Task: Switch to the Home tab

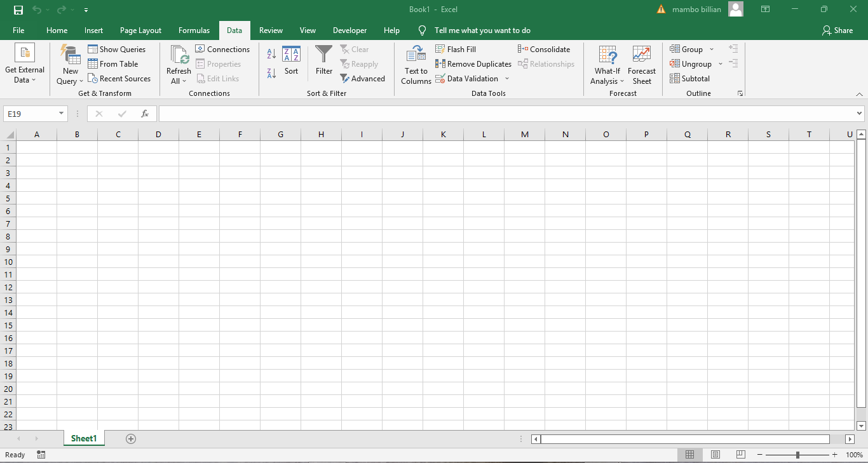Action: point(57,30)
